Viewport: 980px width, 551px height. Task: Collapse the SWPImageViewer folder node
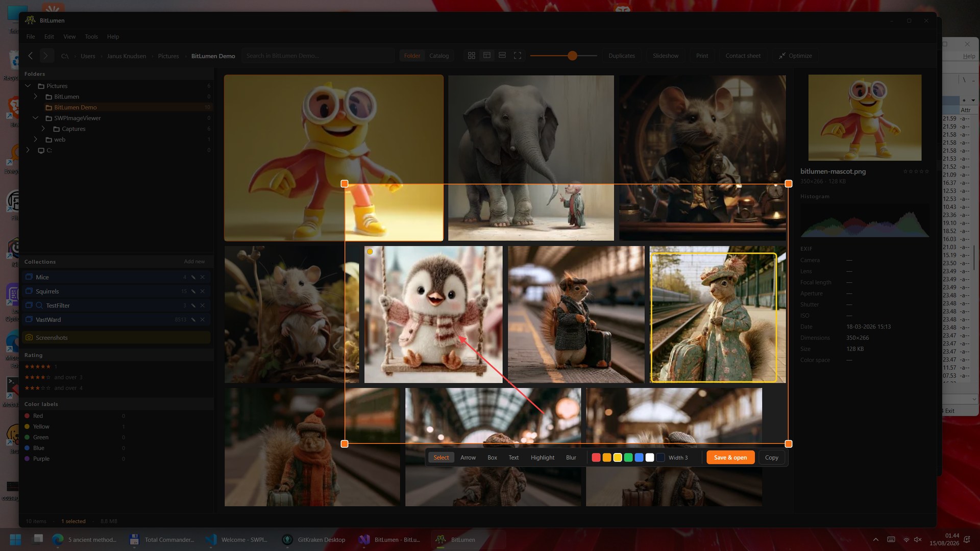coord(35,118)
